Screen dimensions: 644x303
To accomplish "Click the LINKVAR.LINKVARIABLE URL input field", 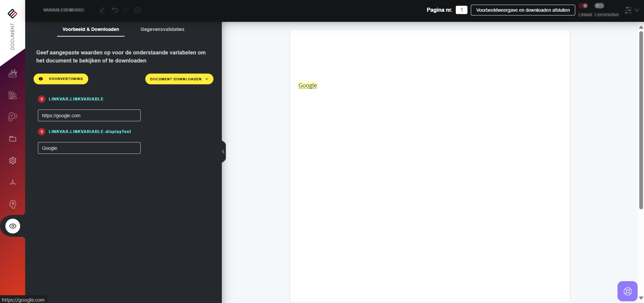I will 89,116.
